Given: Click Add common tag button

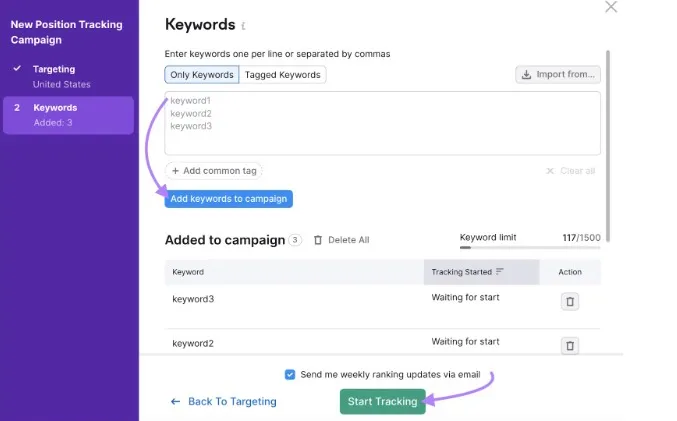Looking at the screenshot, I should (214, 171).
